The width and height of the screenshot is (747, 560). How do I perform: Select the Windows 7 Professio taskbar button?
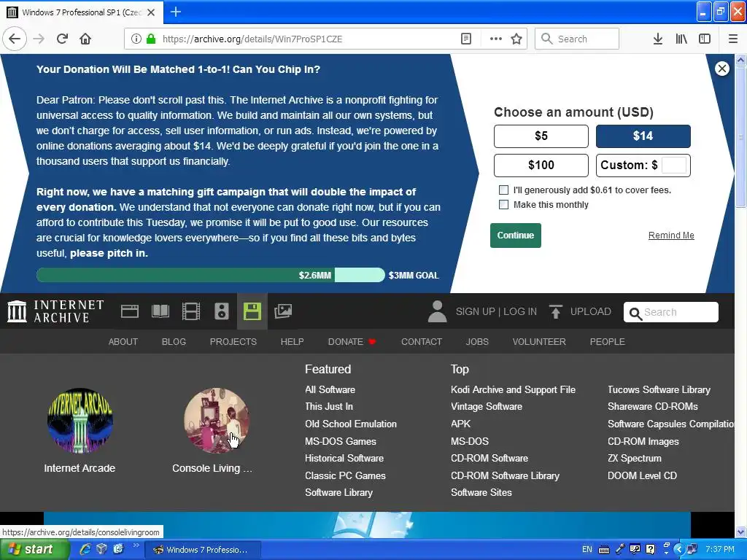pyautogui.click(x=202, y=550)
